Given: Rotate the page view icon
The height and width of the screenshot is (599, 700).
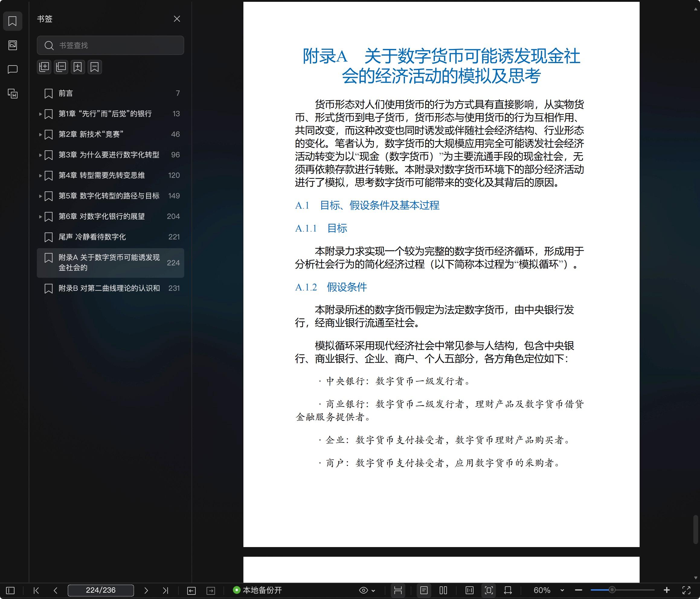Looking at the screenshot, I should click(x=508, y=590).
